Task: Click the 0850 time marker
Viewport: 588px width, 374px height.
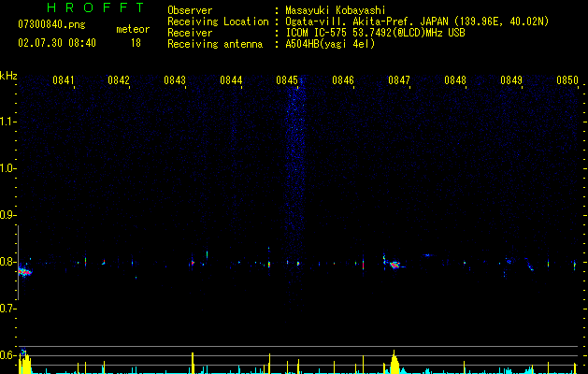Action: coord(567,80)
